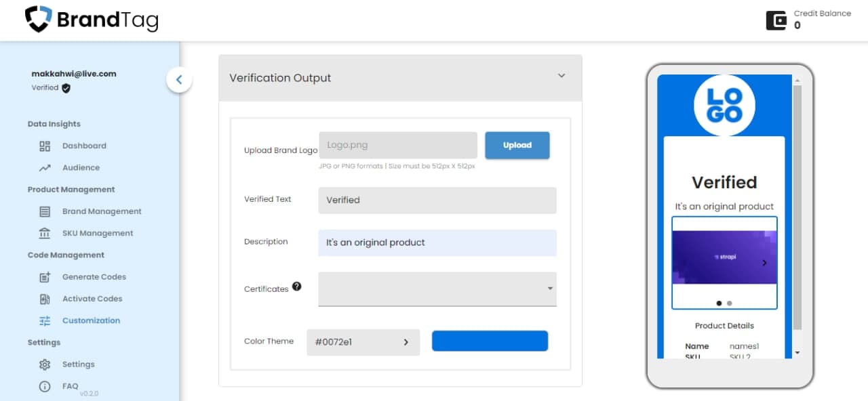Click the Verified heading in phone preview
This screenshot has height=401, width=868.
click(x=724, y=182)
